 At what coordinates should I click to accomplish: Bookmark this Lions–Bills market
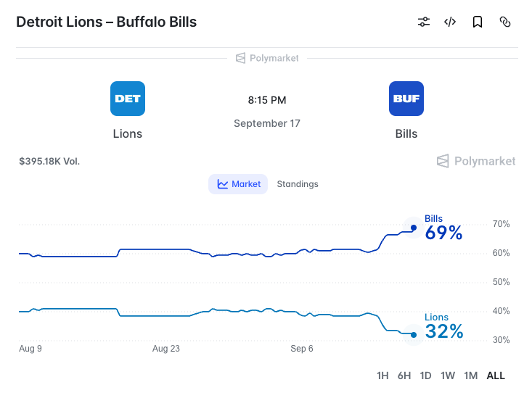click(x=478, y=22)
